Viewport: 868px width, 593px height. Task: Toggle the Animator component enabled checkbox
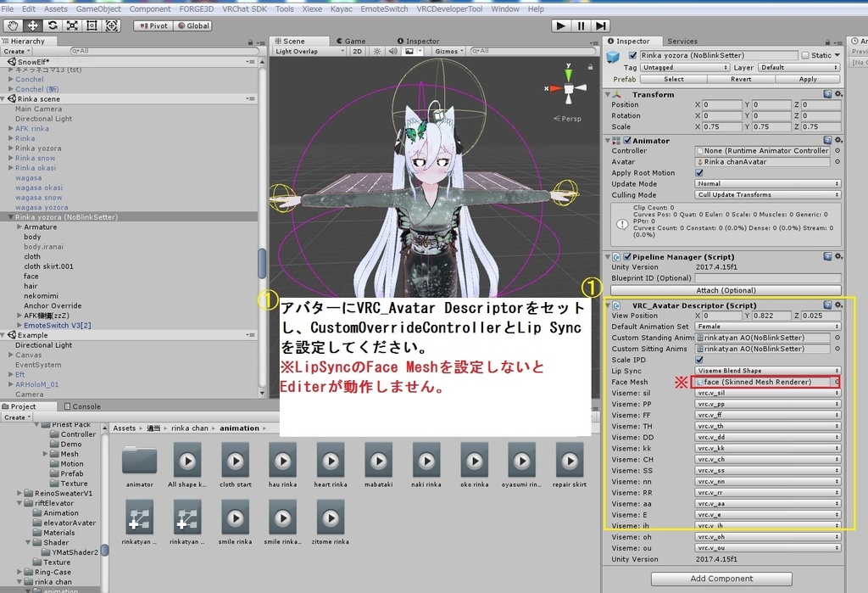coord(627,141)
